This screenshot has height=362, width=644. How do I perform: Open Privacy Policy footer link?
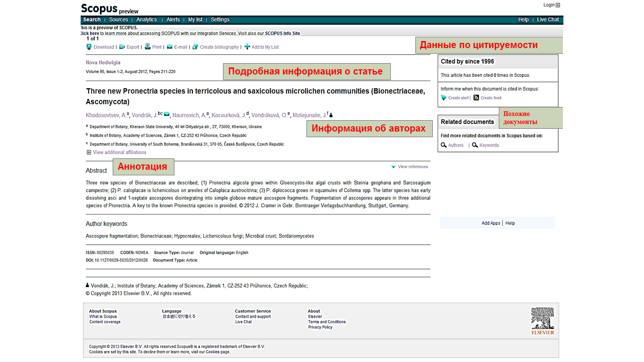pyautogui.click(x=321, y=327)
